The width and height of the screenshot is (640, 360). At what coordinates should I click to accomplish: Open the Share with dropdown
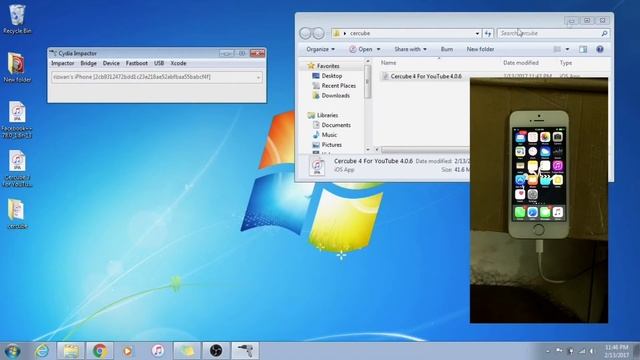click(410, 49)
